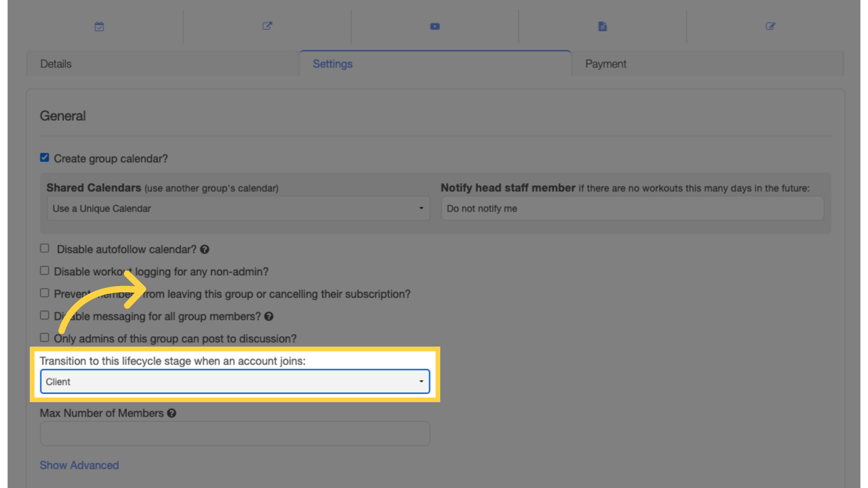Screen dimensions: 868x488
Task: Select the Settings tab
Action: coord(332,64)
